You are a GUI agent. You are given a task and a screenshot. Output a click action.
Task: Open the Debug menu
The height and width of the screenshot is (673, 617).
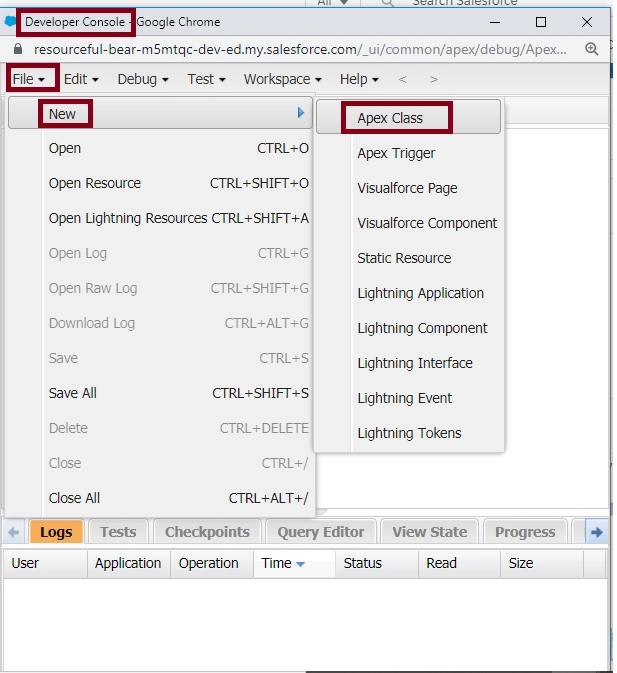143,79
